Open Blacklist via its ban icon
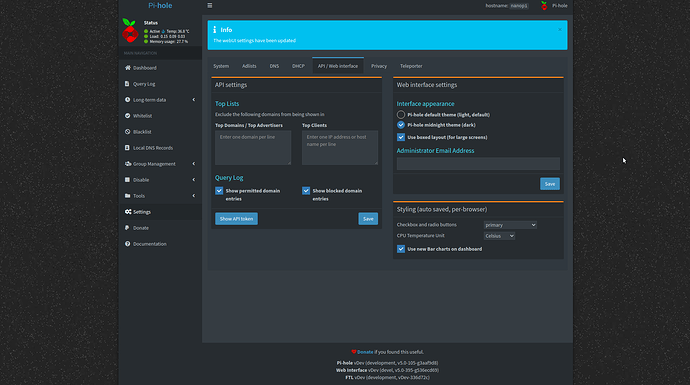This screenshot has height=385, width=690. [x=128, y=132]
